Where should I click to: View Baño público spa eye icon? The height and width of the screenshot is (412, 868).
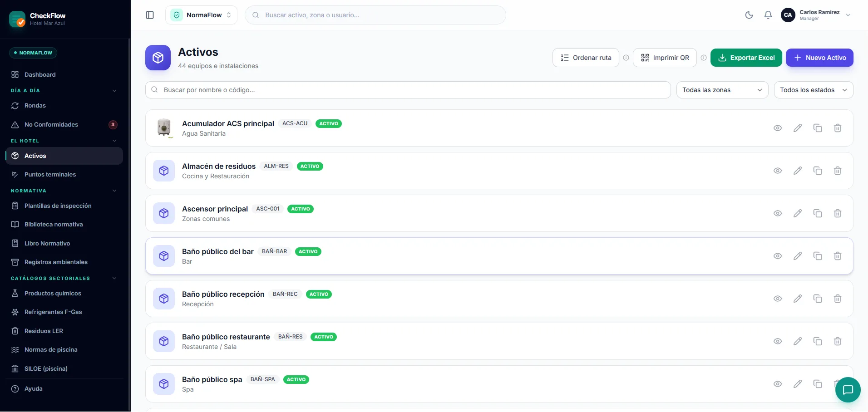click(x=778, y=384)
